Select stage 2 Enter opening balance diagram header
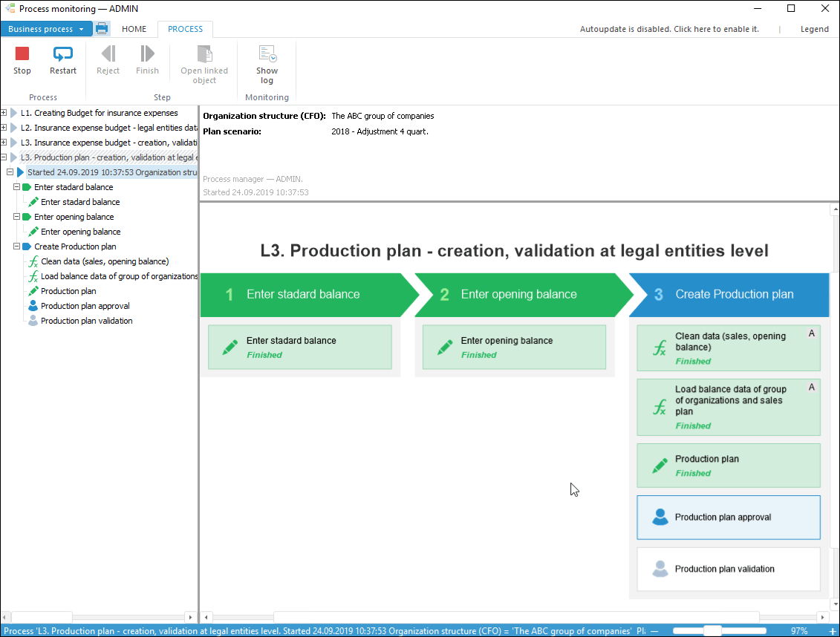 (522, 295)
